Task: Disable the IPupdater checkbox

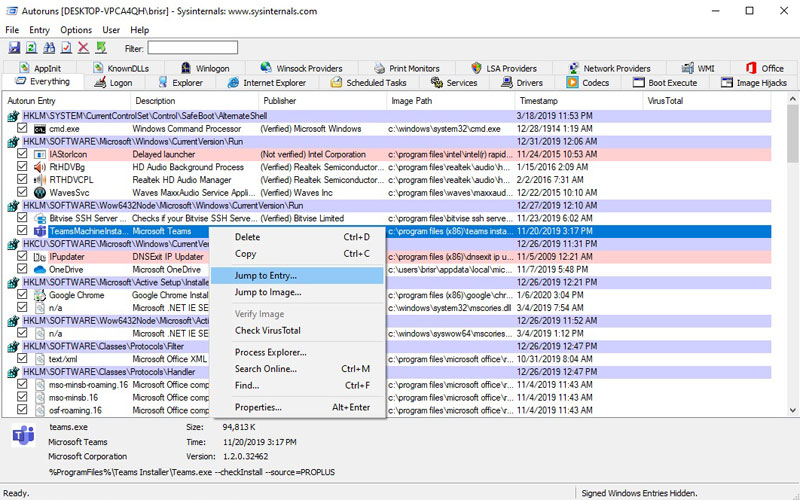Action: [22, 256]
